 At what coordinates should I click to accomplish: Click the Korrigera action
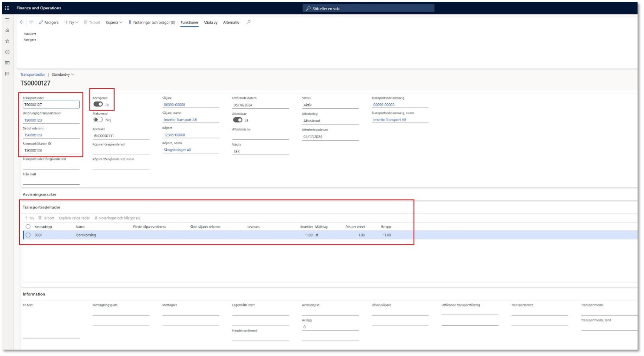(30, 40)
